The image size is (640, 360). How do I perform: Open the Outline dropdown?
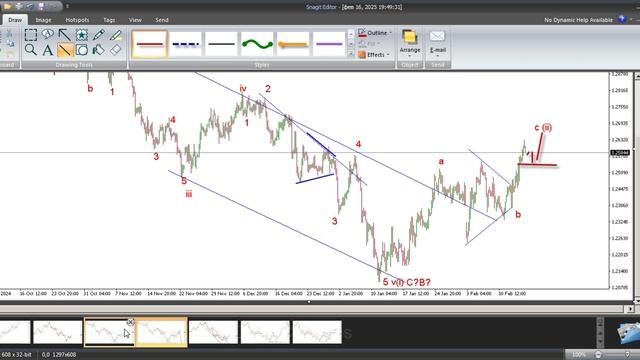coord(391,33)
